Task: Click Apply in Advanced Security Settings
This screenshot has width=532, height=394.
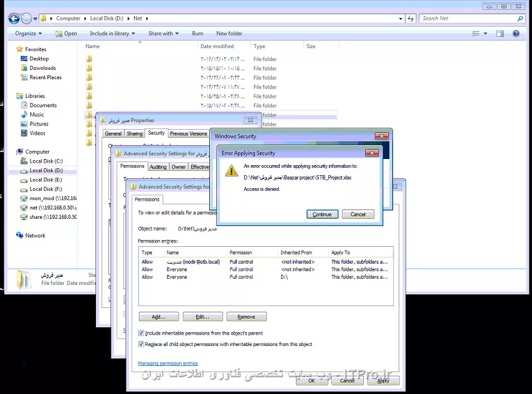Action: click(383, 381)
